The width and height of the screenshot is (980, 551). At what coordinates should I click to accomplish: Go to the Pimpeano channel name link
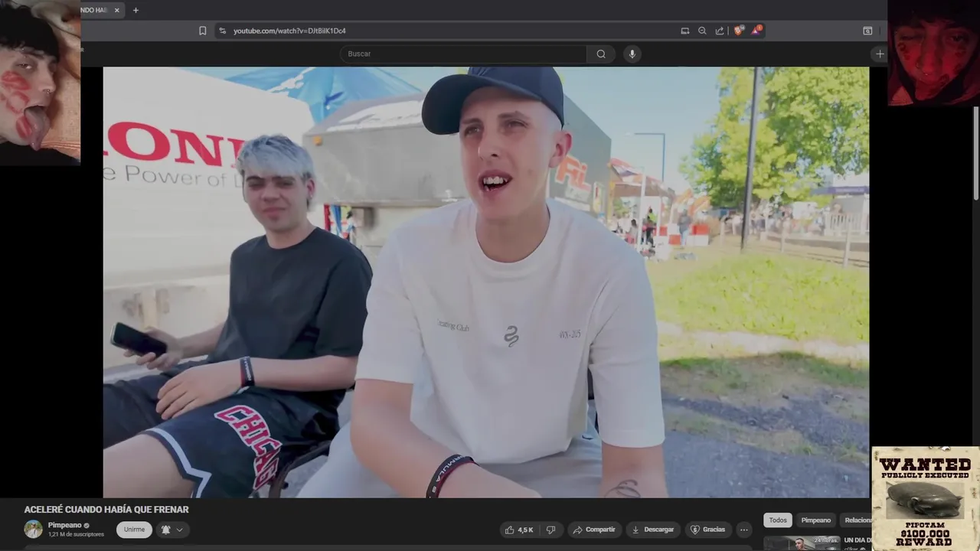click(x=64, y=525)
